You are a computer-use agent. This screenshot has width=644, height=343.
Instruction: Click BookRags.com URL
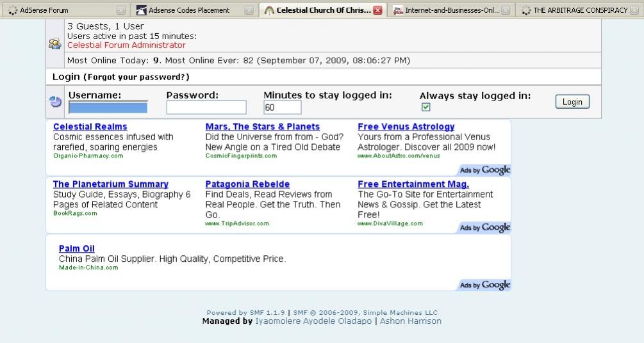tap(75, 213)
